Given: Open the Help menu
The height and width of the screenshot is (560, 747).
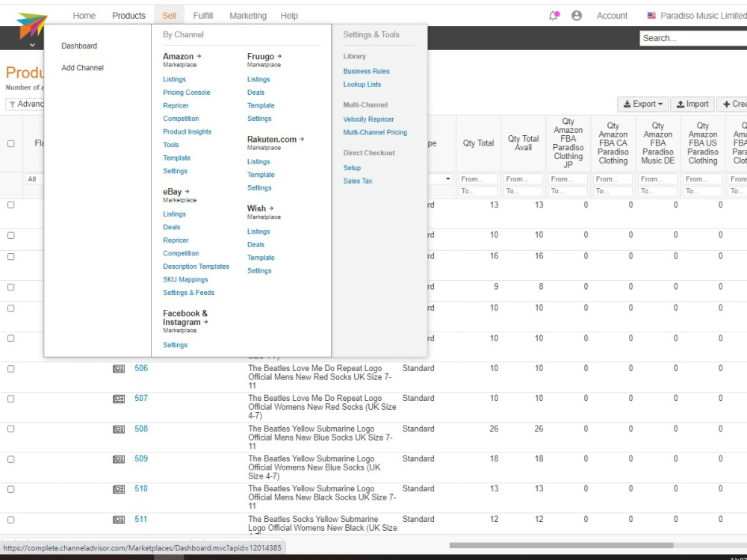Looking at the screenshot, I should 289,16.
